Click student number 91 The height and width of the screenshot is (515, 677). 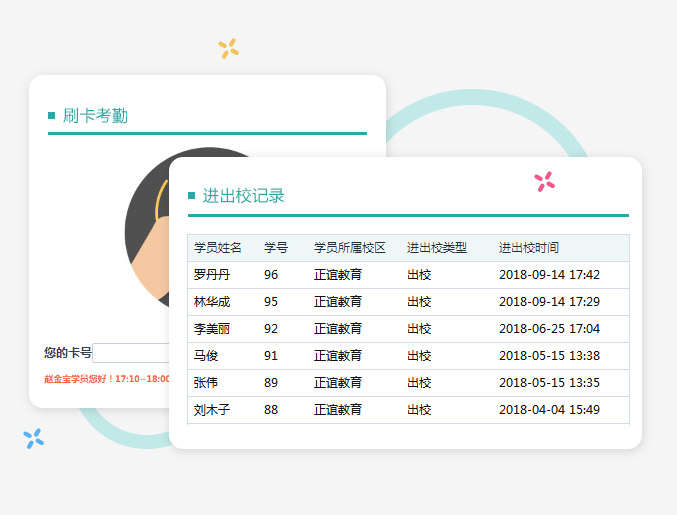point(271,356)
